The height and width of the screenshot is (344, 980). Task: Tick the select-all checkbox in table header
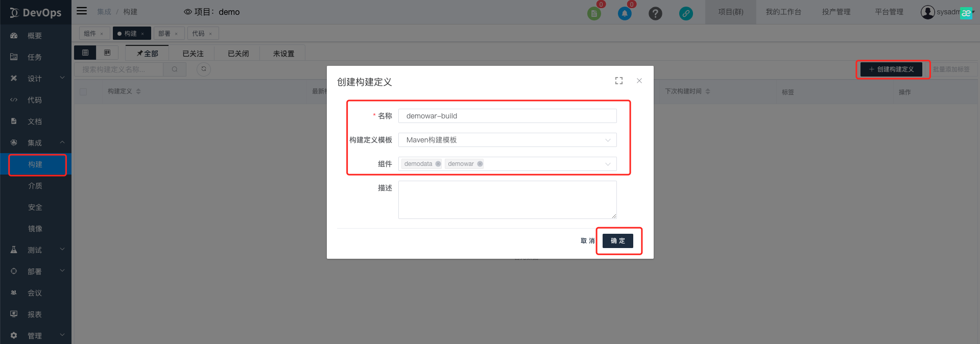tap(83, 92)
